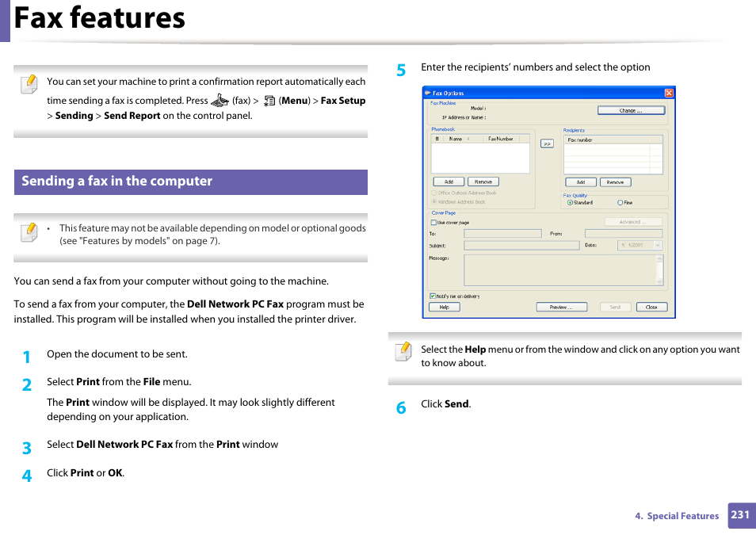Click the 'Send Report' bold text
756x535 pixels.
[132, 116]
